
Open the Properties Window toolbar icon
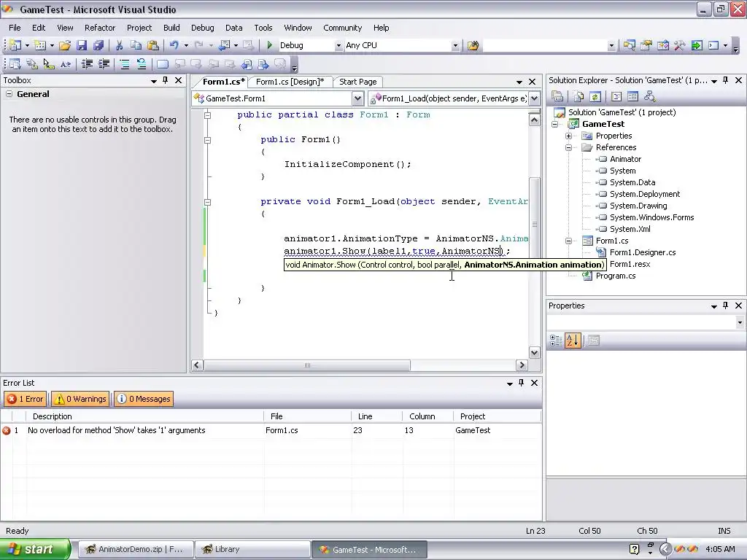tap(646, 45)
